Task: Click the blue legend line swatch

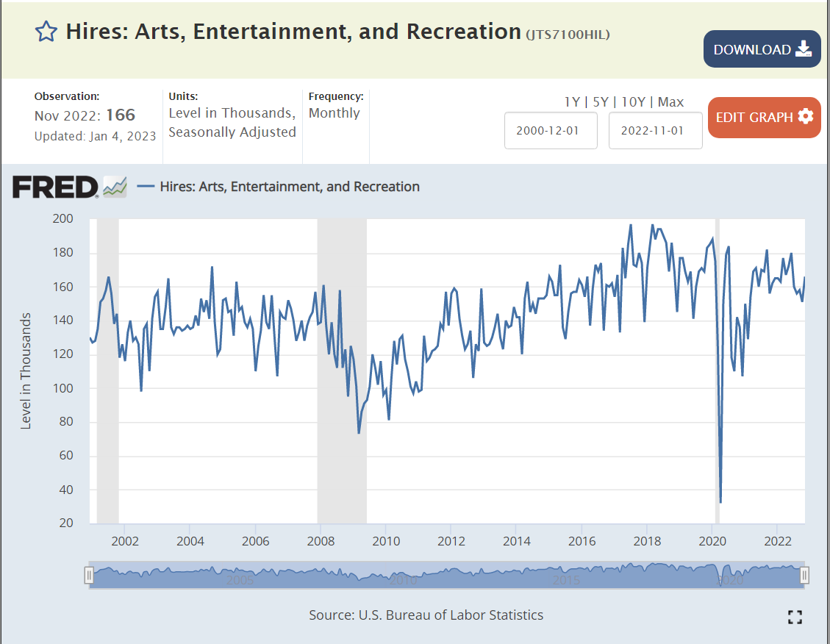Action: [x=146, y=187]
